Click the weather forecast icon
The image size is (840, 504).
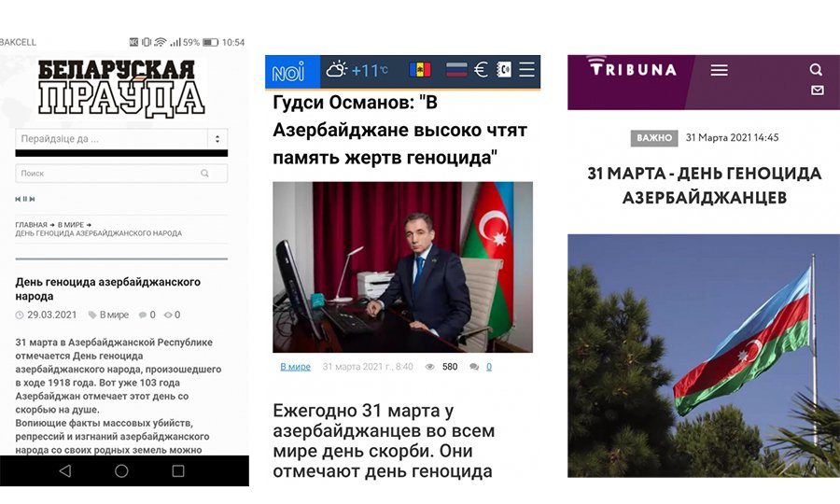[337, 70]
